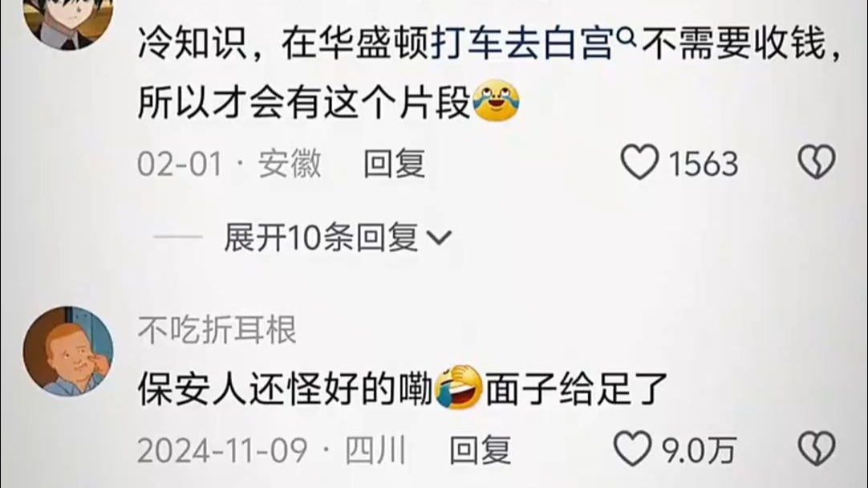The height and width of the screenshot is (488, 868).
Task: Click the 9.0万 like count
Action: click(700, 451)
